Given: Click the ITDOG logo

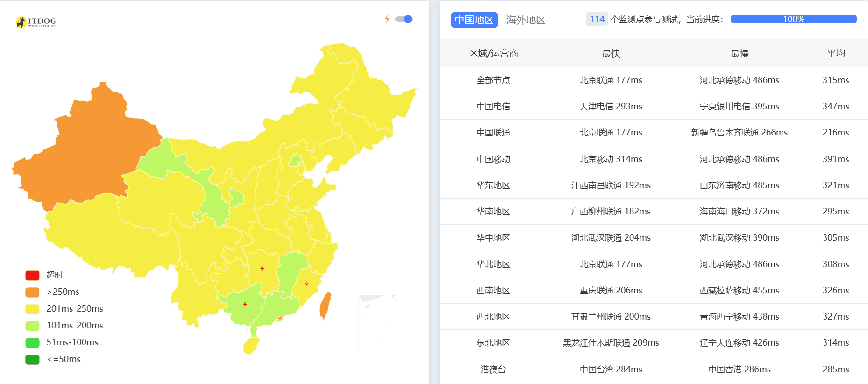Looking at the screenshot, I should coord(36,22).
